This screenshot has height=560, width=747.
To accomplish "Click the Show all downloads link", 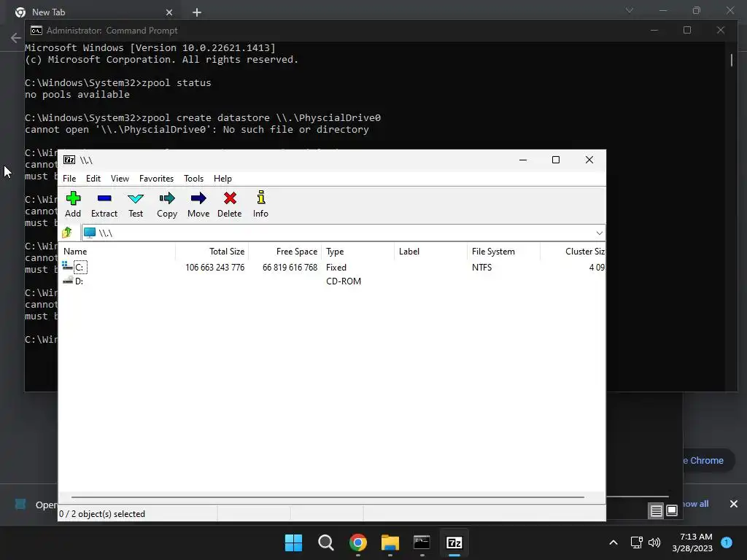I will (x=695, y=504).
